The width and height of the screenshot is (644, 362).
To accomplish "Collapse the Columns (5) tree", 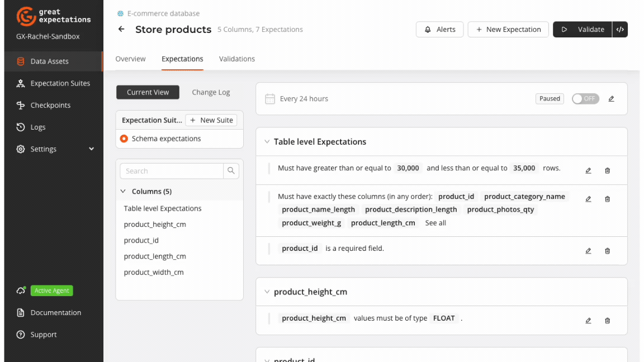I will [123, 190].
